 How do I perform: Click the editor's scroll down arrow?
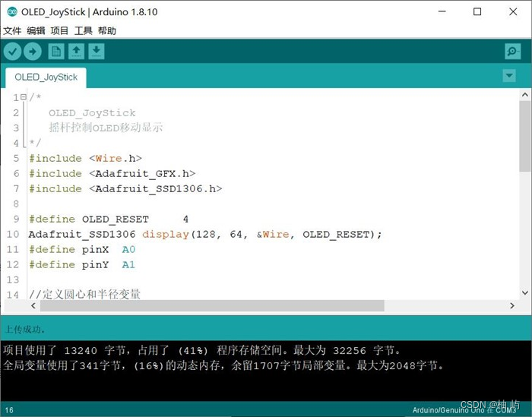(524, 292)
